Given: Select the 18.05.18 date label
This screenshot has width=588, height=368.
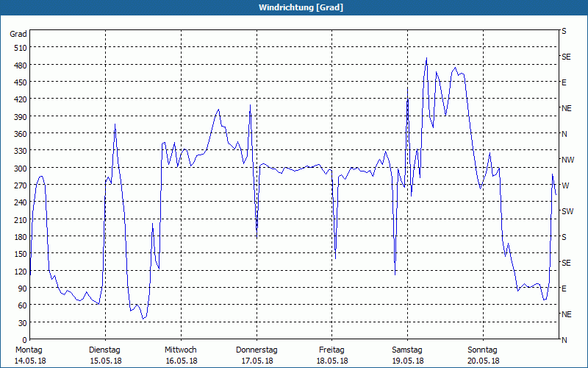Looking at the screenshot, I should (332, 361).
